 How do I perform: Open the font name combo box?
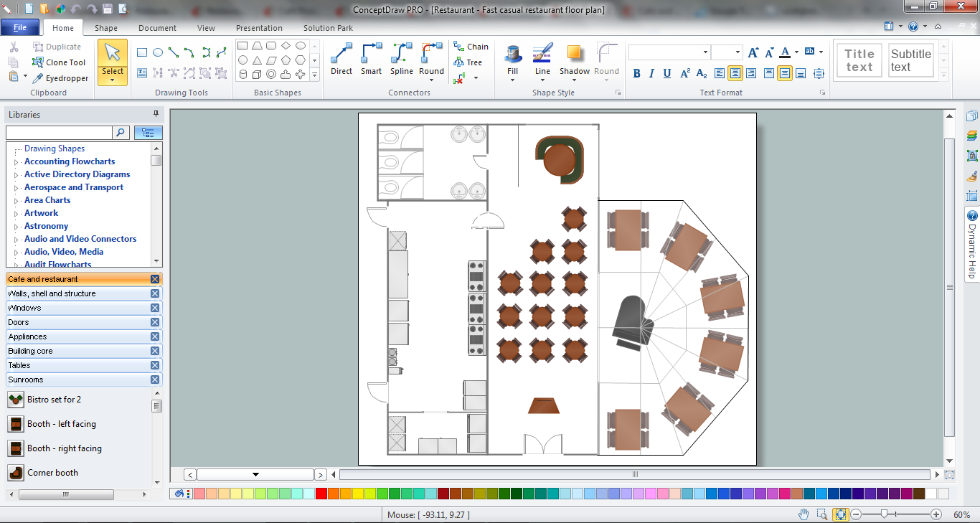coord(669,52)
